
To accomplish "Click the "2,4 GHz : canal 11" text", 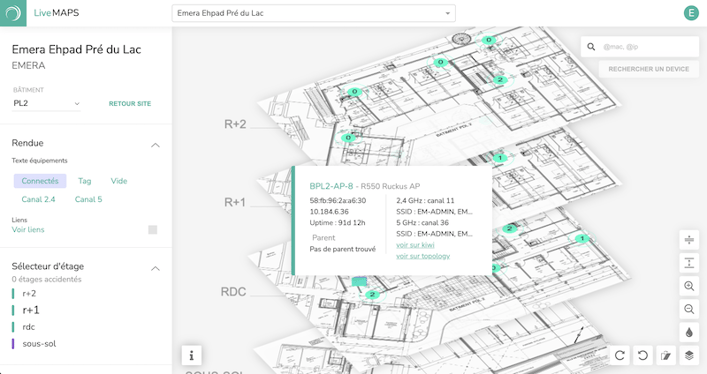I will click(x=425, y=200).
